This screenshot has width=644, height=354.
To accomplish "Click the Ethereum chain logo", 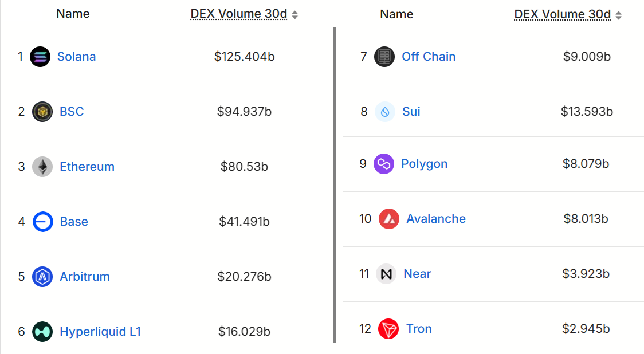I will (41, 166).
